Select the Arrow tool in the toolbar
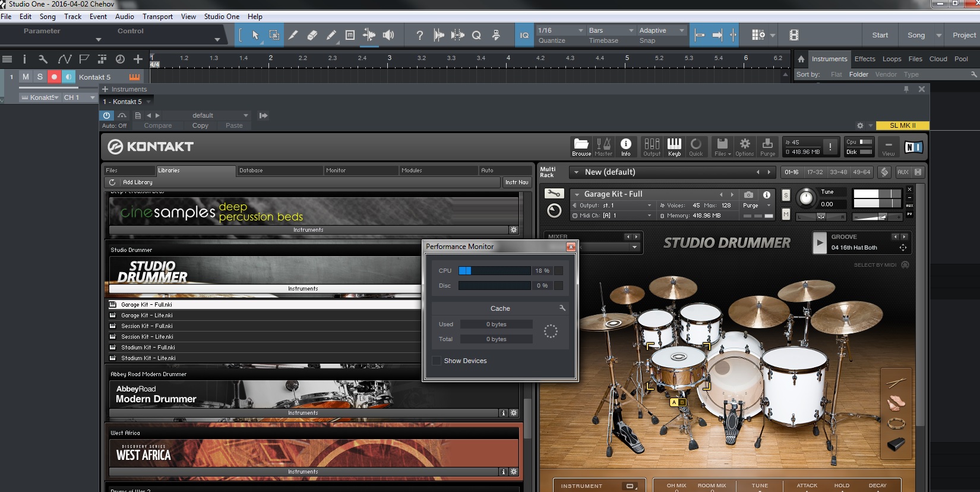 click(x=255, y=35)
